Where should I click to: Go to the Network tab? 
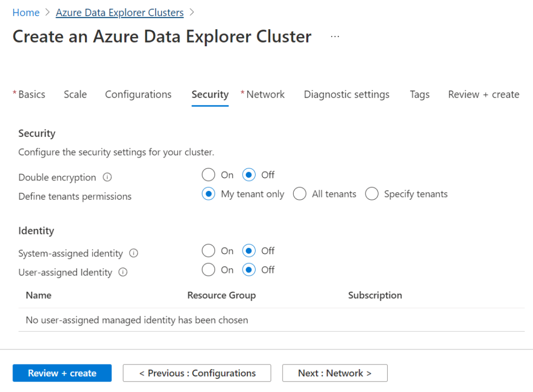click(265, 95)
